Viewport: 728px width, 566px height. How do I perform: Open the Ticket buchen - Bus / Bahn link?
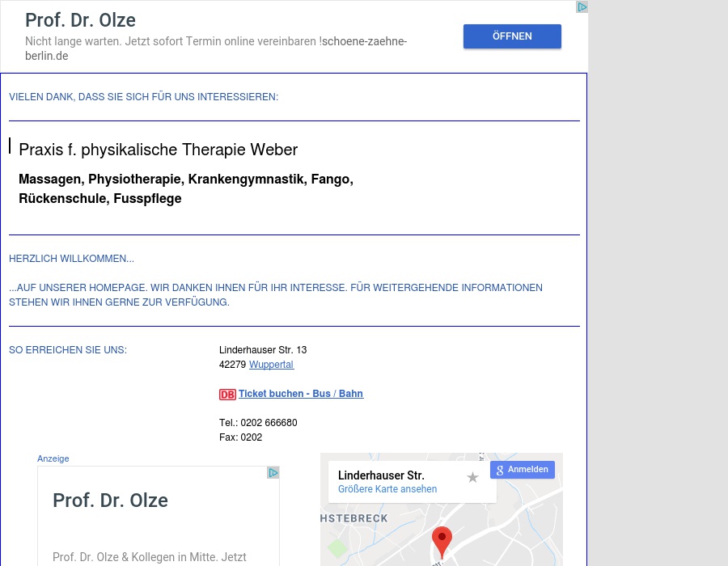click(x=300, y=394)
